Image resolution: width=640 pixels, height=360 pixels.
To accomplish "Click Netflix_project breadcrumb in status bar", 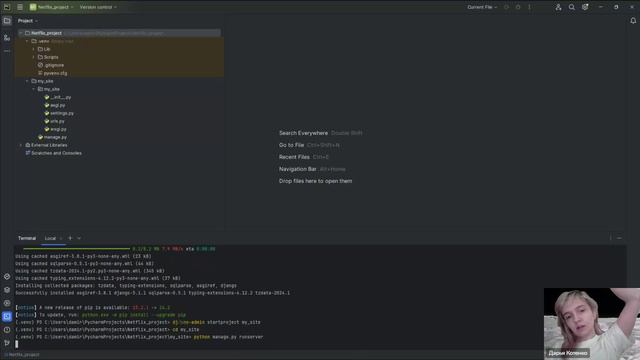I will click(x=22, y=355).
